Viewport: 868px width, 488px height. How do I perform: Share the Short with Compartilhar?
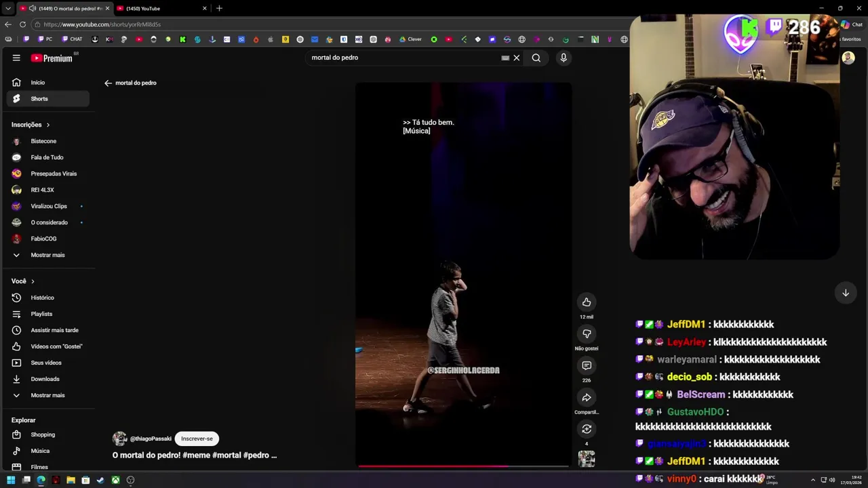click(587, 397)
